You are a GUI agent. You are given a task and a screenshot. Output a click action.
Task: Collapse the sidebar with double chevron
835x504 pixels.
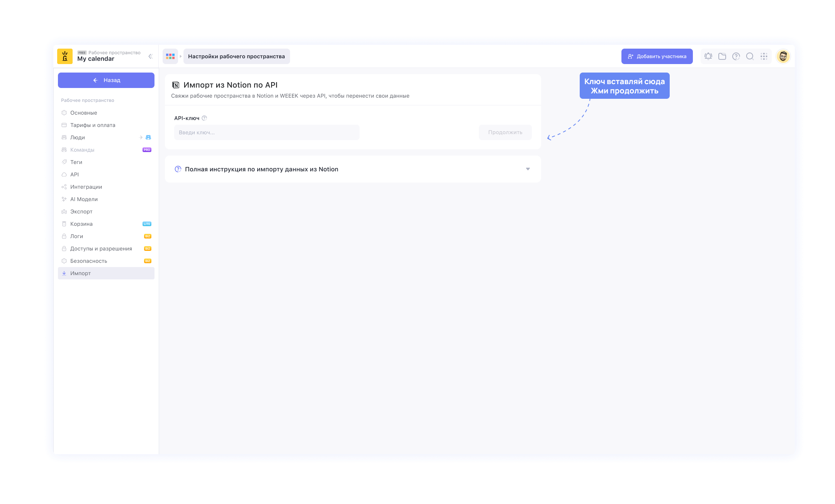tap(150, 56)
